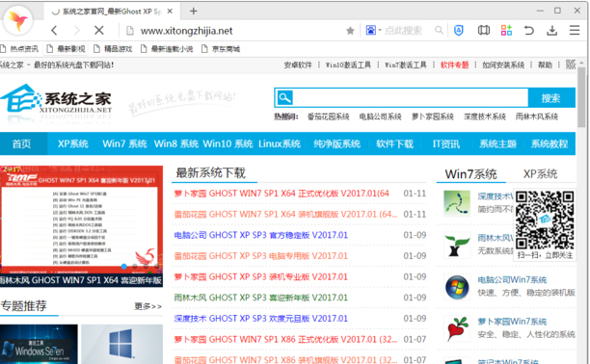590x364 pixels.
Task: Open the 最新连载小说 bookmark
Action: pos(167,49)
